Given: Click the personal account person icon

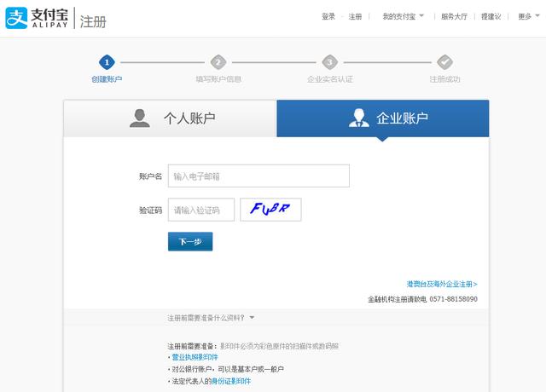Looking at the screenshot, I should pyautogui.click(x=140, y=118).
